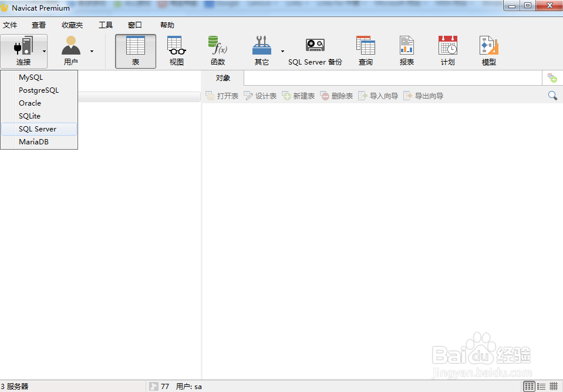Image resolution: width=563 pixels, height=392 pixels.
Task: Pick SQL Server connection type
Action: [39, 129]
